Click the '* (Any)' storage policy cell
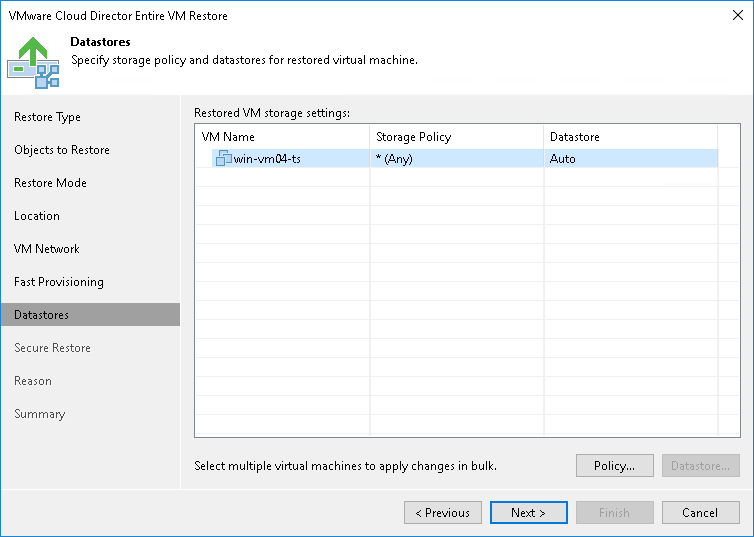Viewport: 754px width, 537px height. click(x=456, y=159)
